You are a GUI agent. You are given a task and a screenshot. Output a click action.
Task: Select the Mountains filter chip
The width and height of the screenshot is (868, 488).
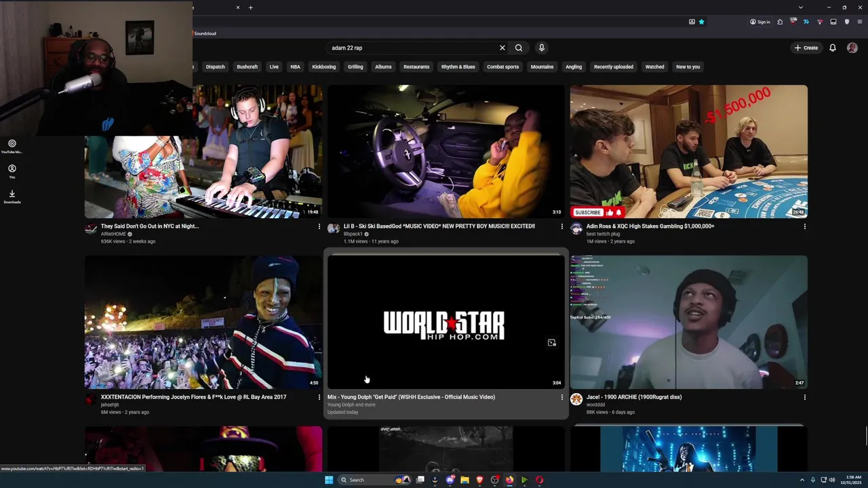coord(542,66)
